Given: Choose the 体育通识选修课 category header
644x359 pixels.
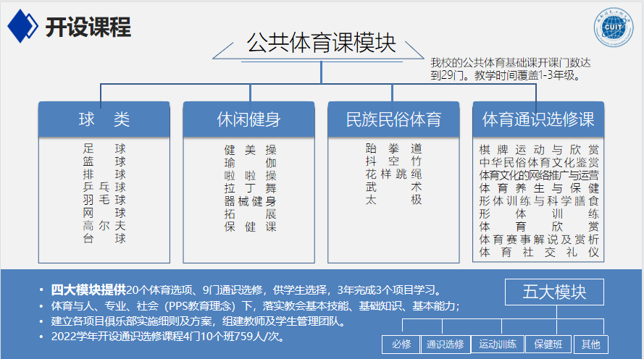Looking at the screenshot, I should tap(538, 119).
